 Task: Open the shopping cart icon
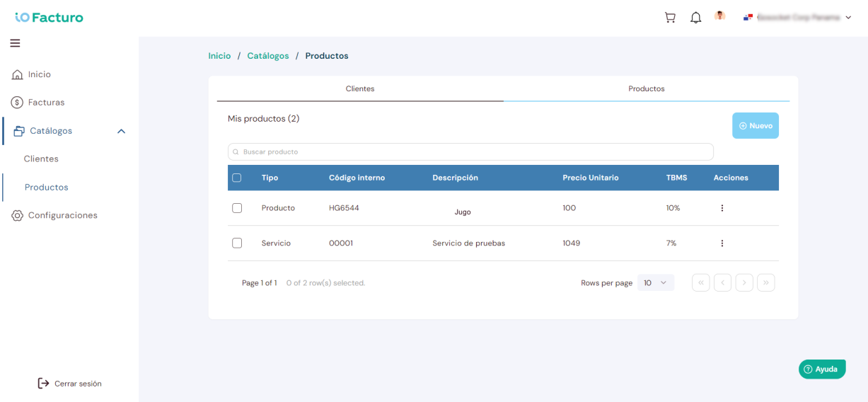coord(670,18)
